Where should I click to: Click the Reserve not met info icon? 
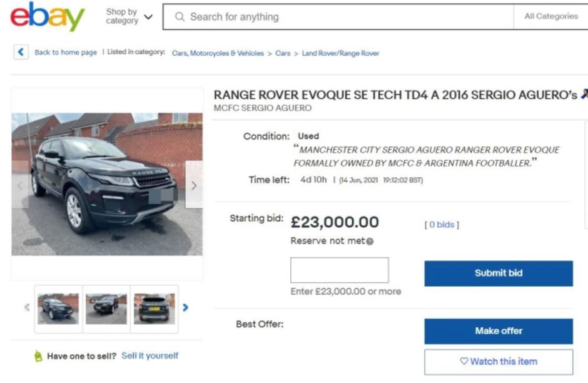pos(370,242)
